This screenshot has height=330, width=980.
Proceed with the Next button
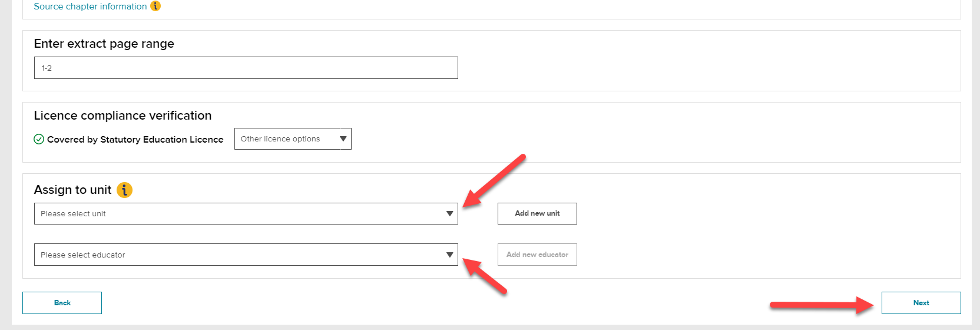pyautogui.click(x=921, y=303)
